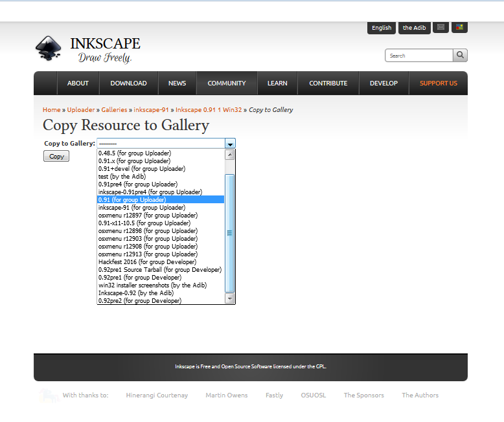This screenshot has height=422, width=504.
Task: Open the English language selector
Action: tap(382, 28)
